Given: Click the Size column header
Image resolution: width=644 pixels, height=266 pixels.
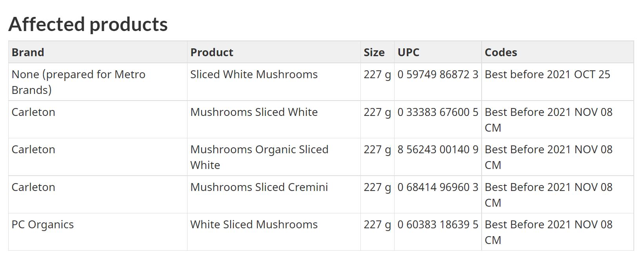Looking at the screenshot, I should pos(377,52).
